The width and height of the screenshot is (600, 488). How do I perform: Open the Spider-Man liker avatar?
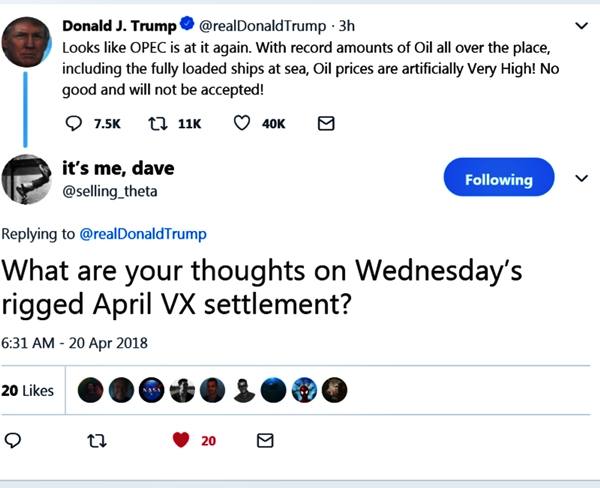coord(305,391)
